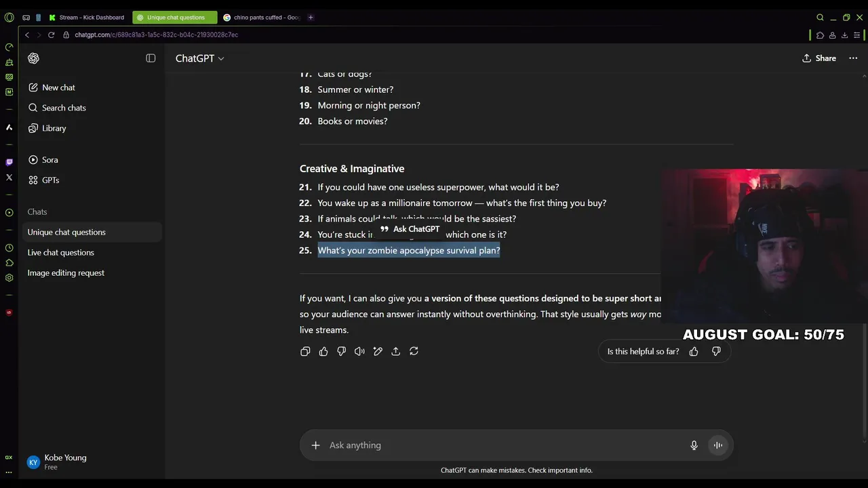Reload the page
The width and height of the screenshot is (868, 488).
click(x=51, y=35)
